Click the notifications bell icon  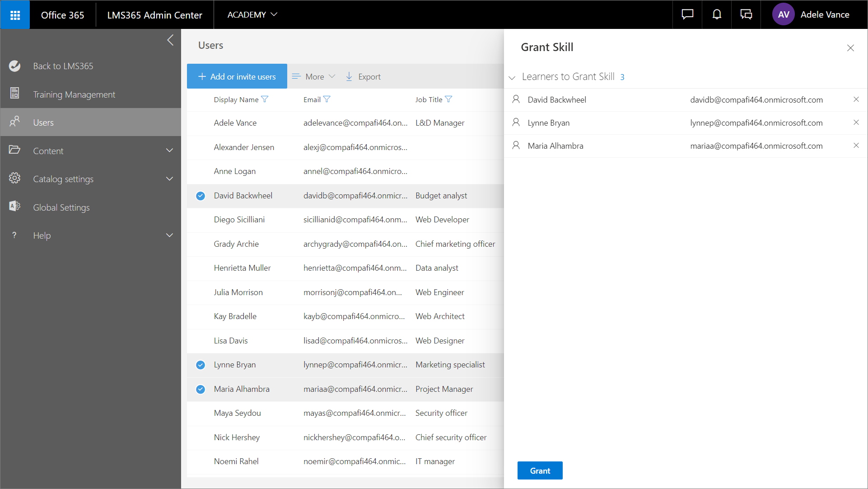717,15
